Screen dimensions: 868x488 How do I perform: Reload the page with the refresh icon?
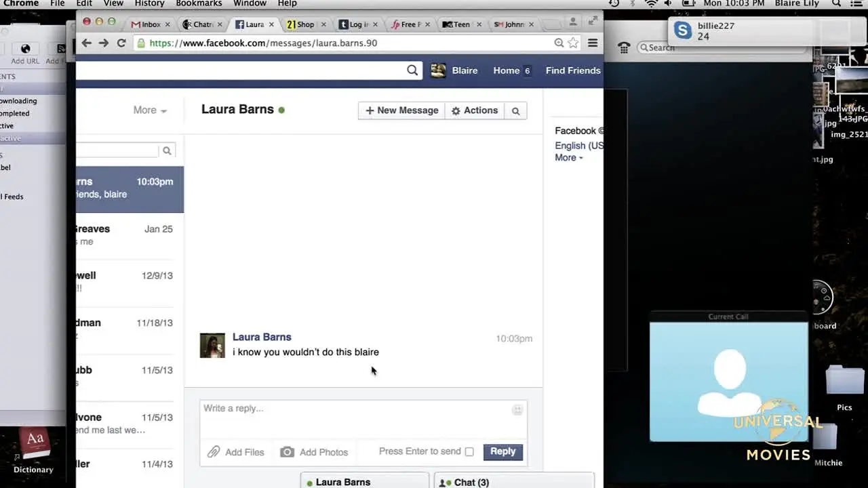click(x=121, y=43)
